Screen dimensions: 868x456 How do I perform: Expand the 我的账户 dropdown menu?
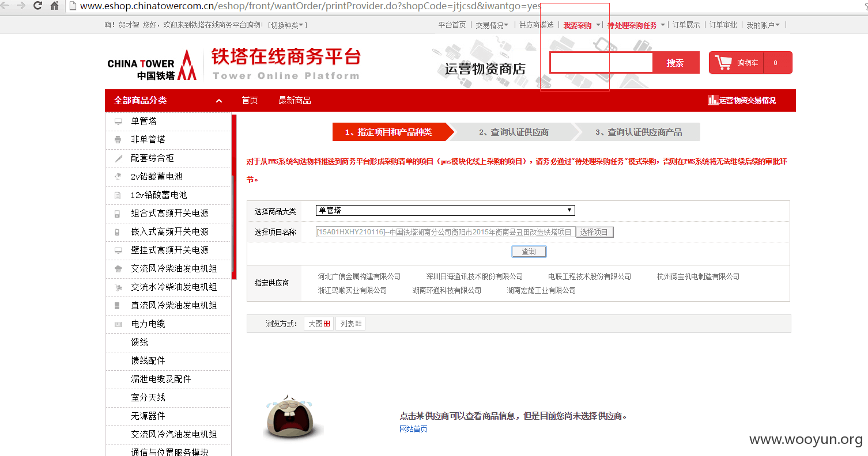tap(763, 25)
